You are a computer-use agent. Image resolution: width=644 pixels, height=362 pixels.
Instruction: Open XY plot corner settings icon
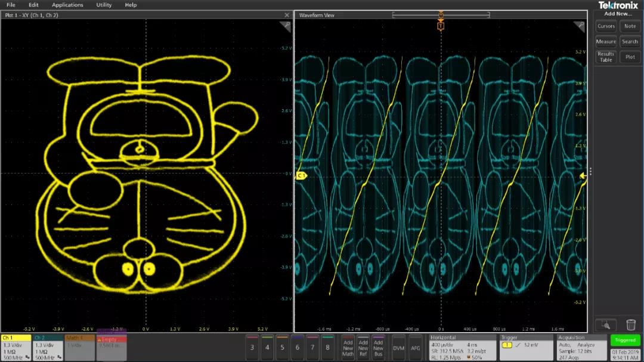click(x=286, y=27)
